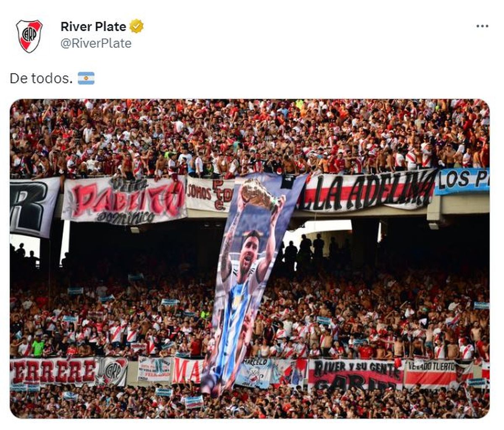This screenshot has width=504, height=430.
Task: Click the ERRERE banner at lower left
Action: tap(54, 371)
